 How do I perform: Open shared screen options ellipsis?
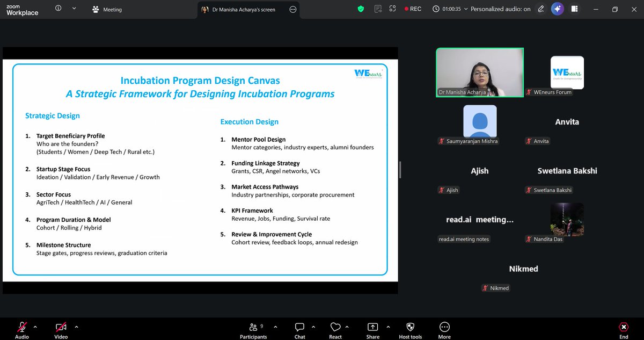tap(292, 9)
